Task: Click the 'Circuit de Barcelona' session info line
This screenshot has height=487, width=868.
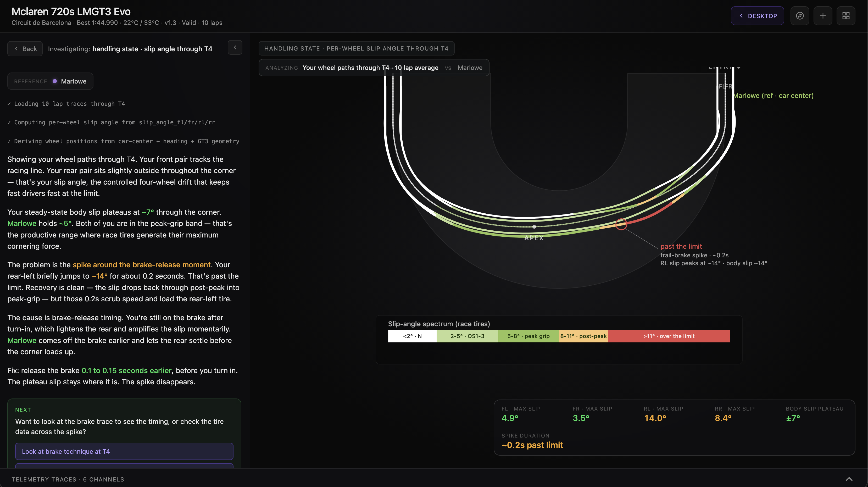Action: 117,23
